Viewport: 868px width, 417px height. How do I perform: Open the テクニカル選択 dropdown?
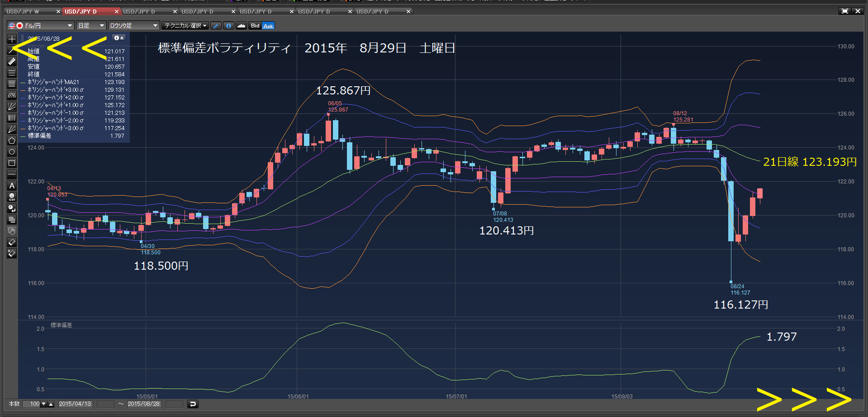point(185,26)
